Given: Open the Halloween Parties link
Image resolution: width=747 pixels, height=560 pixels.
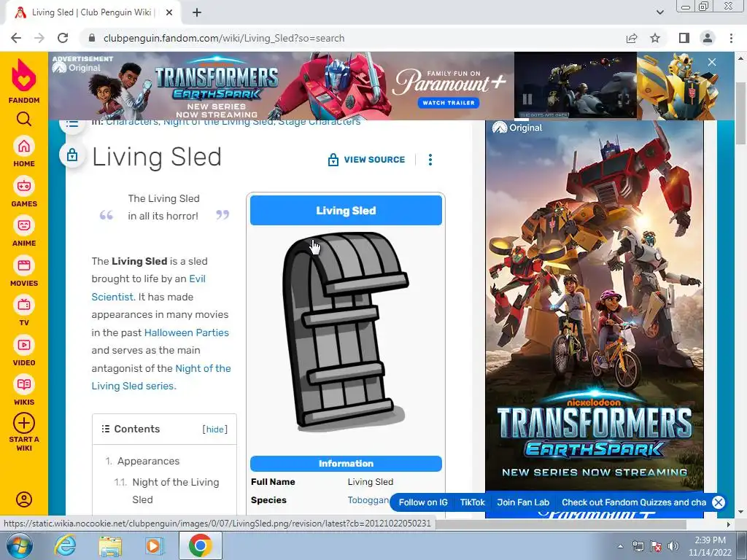Looking at the screenshot, I should coord(186,332).
